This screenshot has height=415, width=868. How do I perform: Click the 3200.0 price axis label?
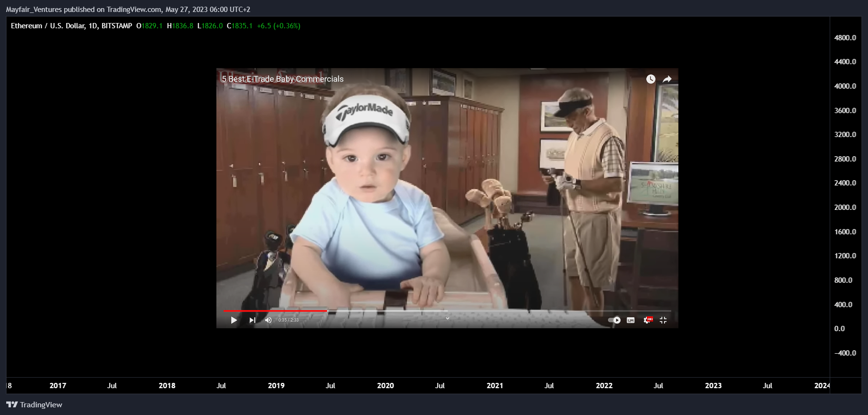[x=845, y=135]
